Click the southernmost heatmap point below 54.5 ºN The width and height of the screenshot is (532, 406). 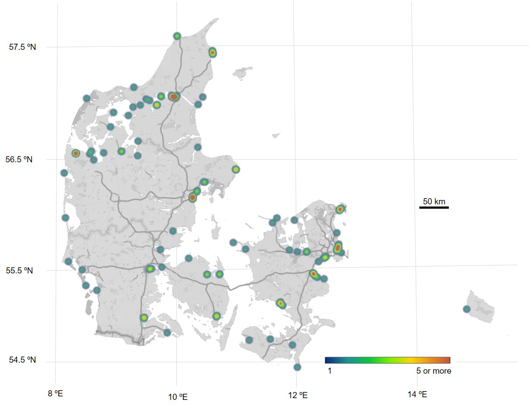click(297, 367)
